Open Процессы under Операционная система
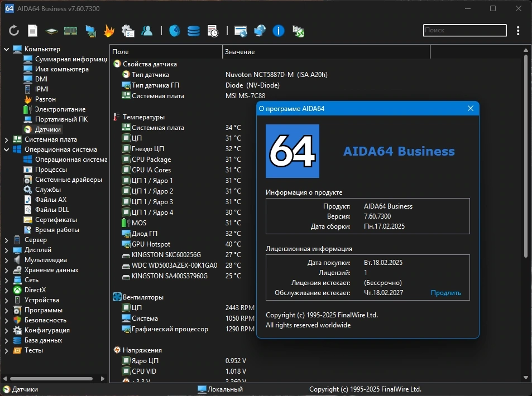Screen dimensions: 532x396 [x=45, y=170]
